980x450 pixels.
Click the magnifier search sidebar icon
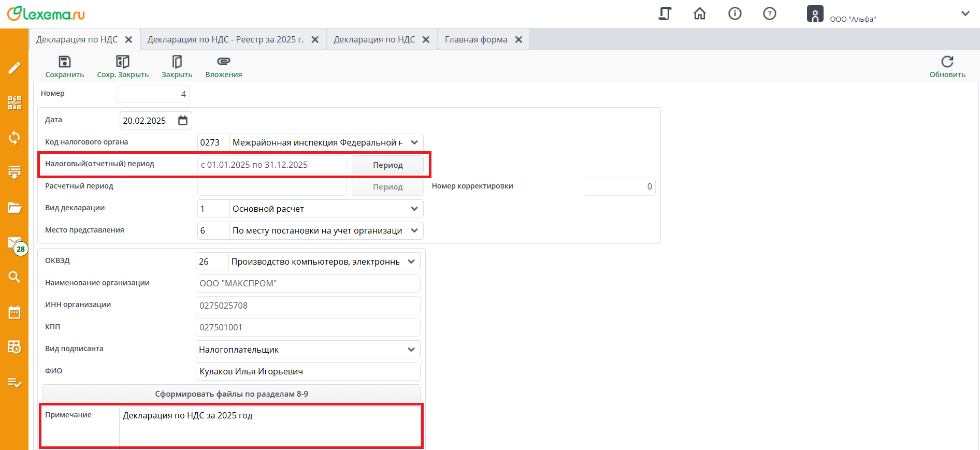pyautogui.click(x=15, y=277)
